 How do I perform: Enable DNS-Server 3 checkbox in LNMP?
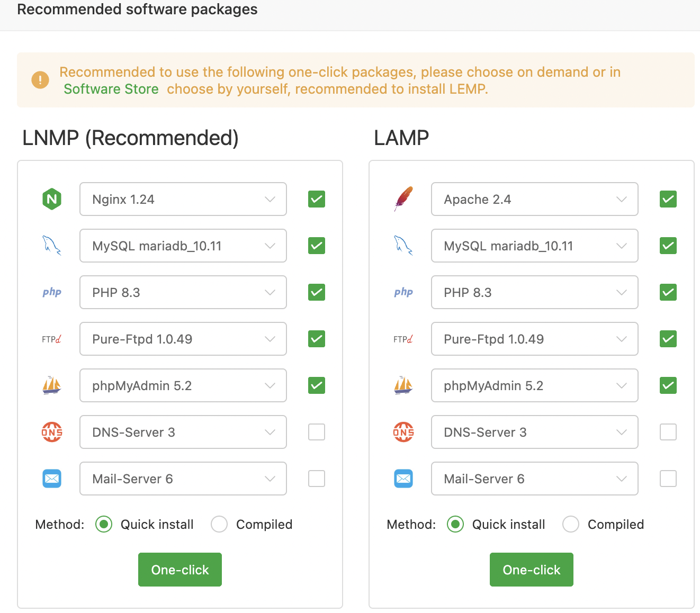(x=317, y=432)
